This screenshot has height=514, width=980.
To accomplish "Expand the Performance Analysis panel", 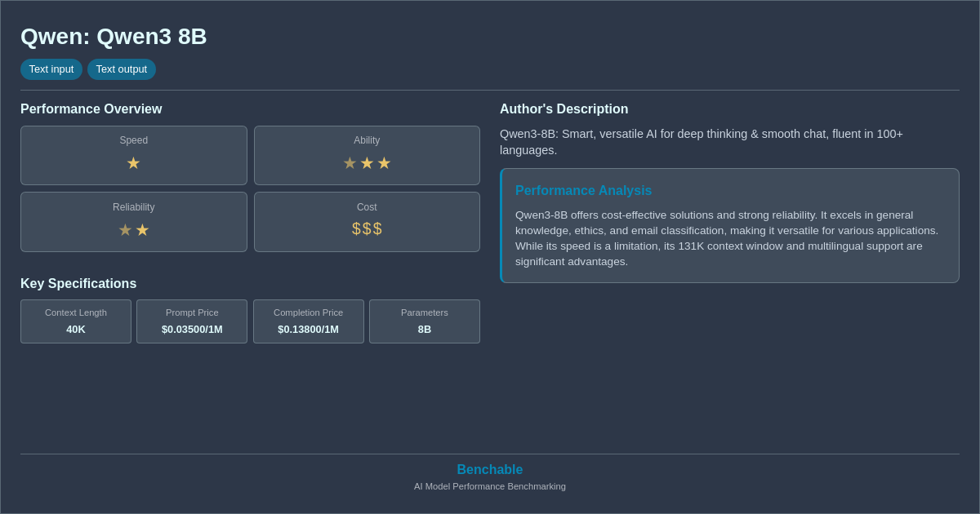I will pyautogui.click(x=583, y=190).
